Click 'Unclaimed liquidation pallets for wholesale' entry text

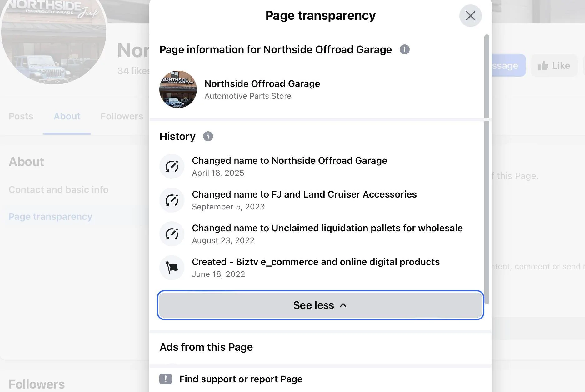(327, 228)
